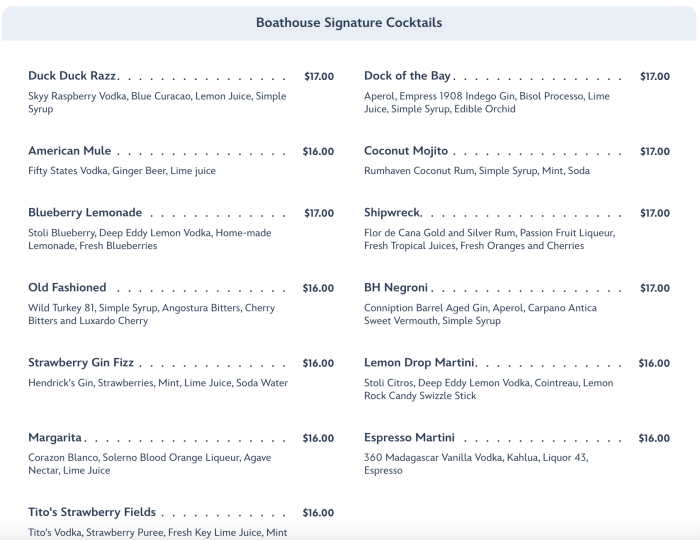Click the Strawberry Gin Fizz title

[81, 363]
